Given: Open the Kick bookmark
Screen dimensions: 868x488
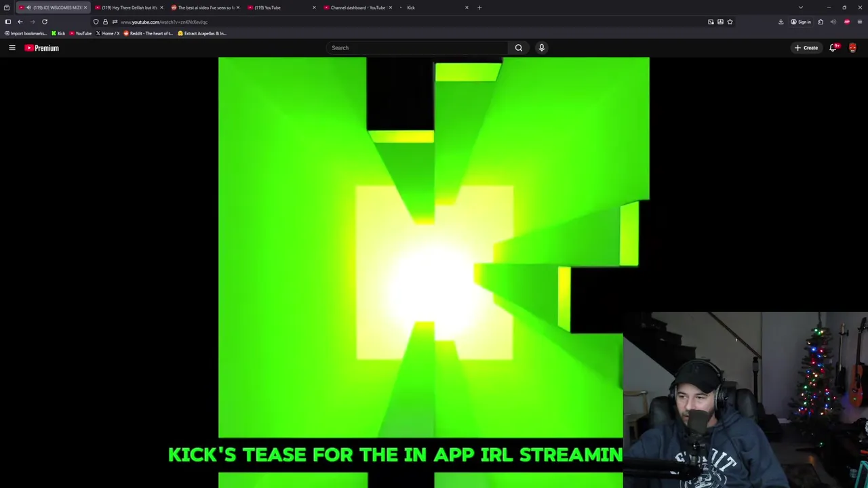Looking at the screenshot, I should (58, 33).
